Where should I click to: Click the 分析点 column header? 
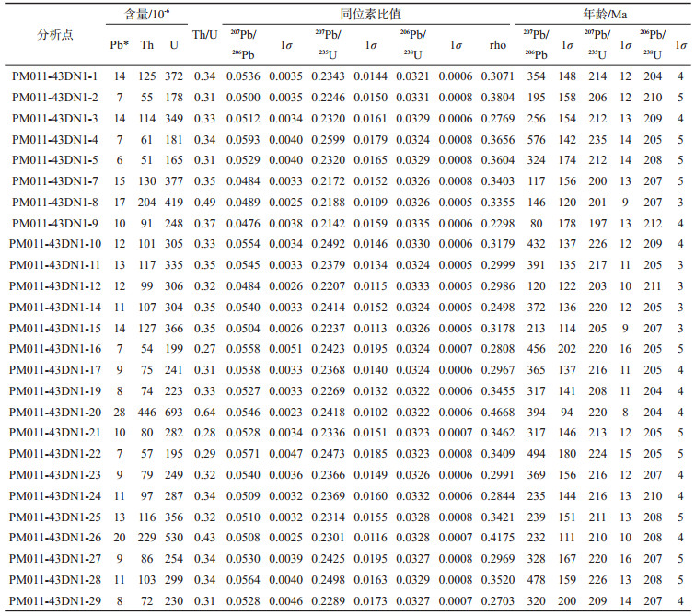tap(55, 35)
